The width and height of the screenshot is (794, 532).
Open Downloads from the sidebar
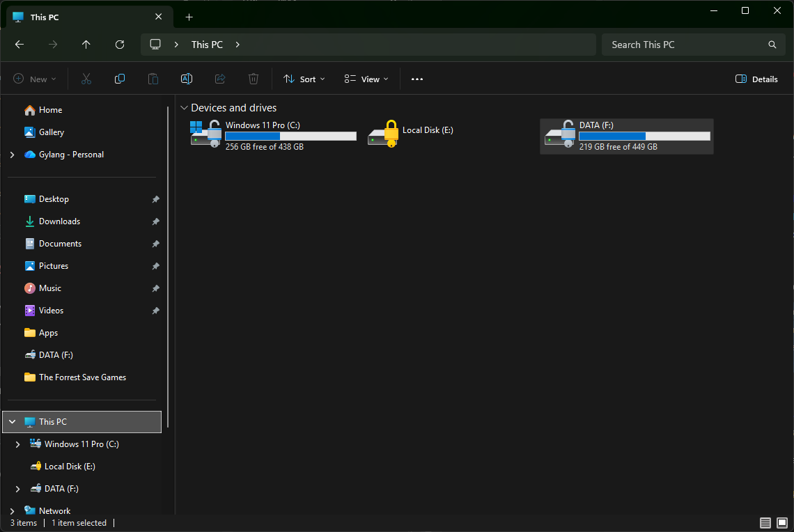pos(59,221)
